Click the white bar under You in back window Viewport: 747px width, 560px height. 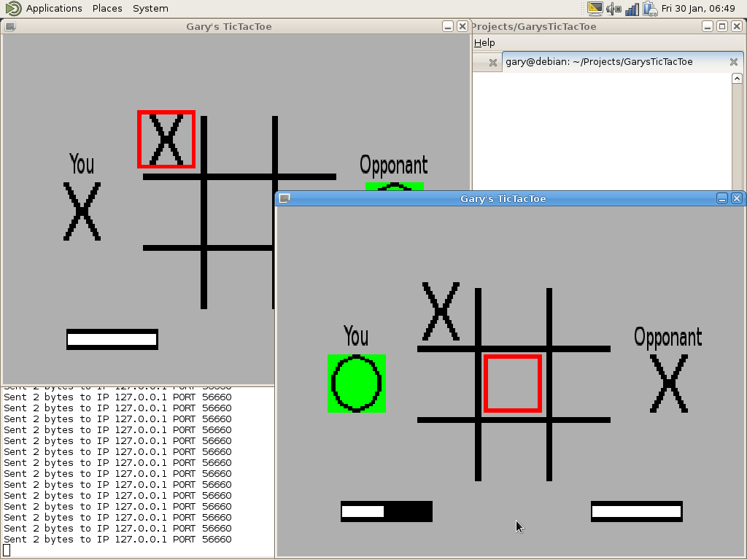tap(112, 340)
